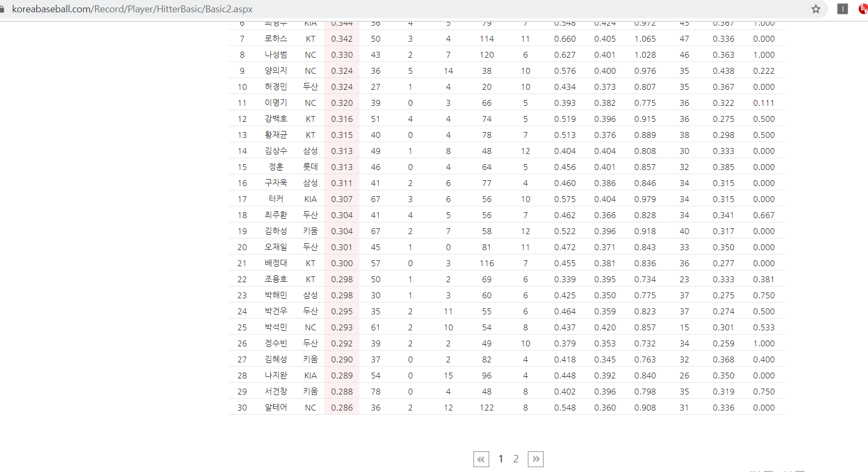Click player name 허경민 in row 10
The image size is (868, 472).
[x=276, y=87]
